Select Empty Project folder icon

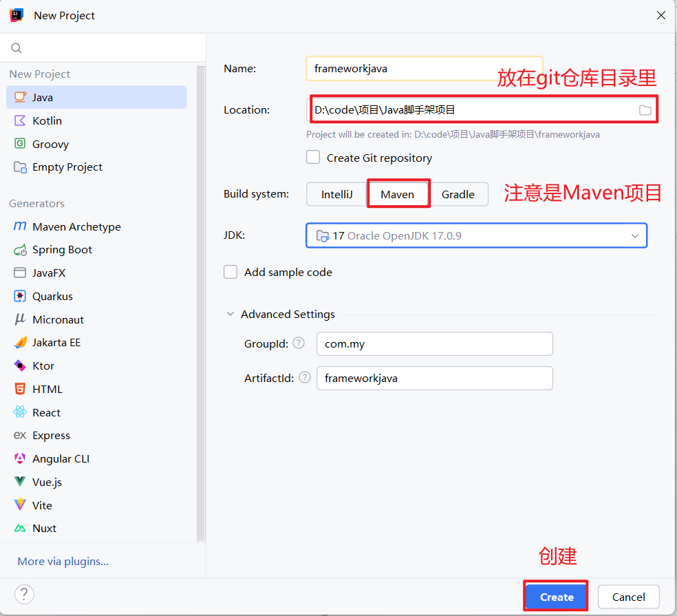click(20, 167)
